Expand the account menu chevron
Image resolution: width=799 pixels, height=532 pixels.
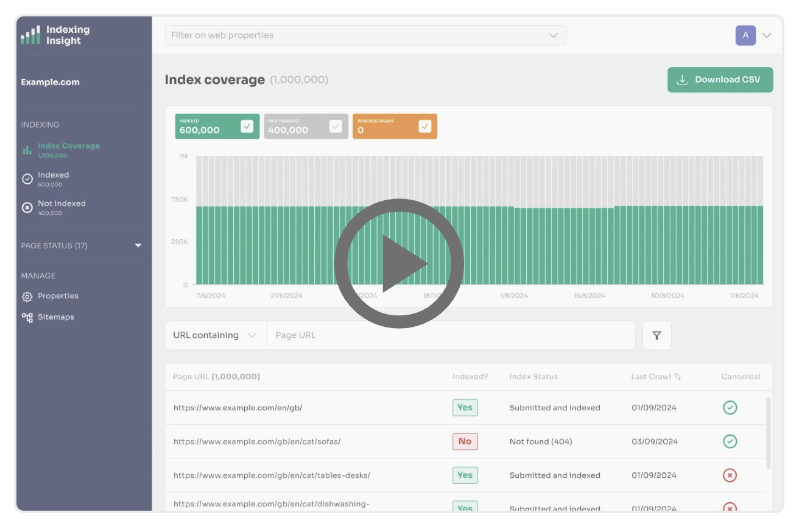767,35
